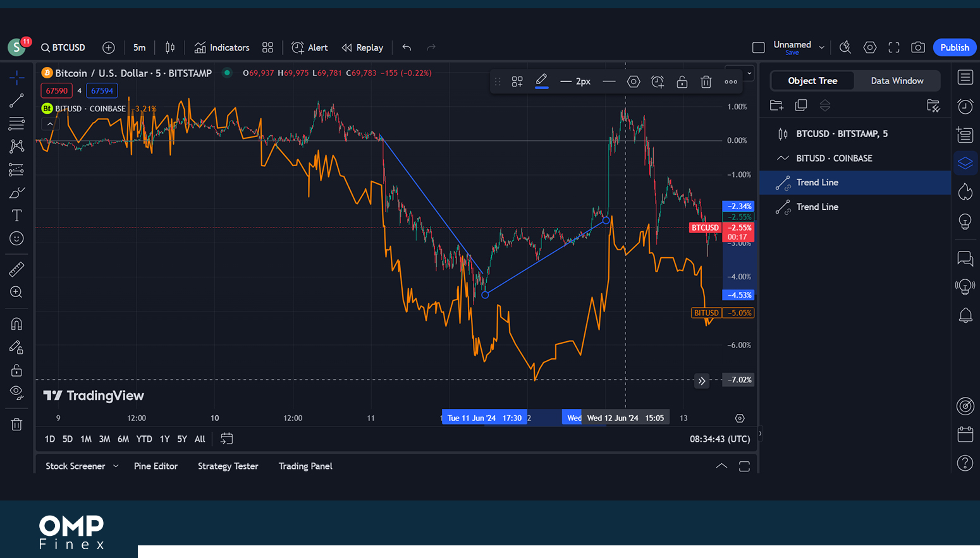
Task: Add alert on trend line drawing
Action: (658, 82)
